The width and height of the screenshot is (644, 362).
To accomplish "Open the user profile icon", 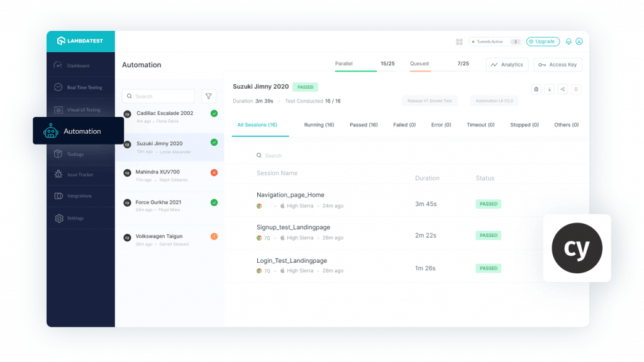I will (x=579, y=41).
